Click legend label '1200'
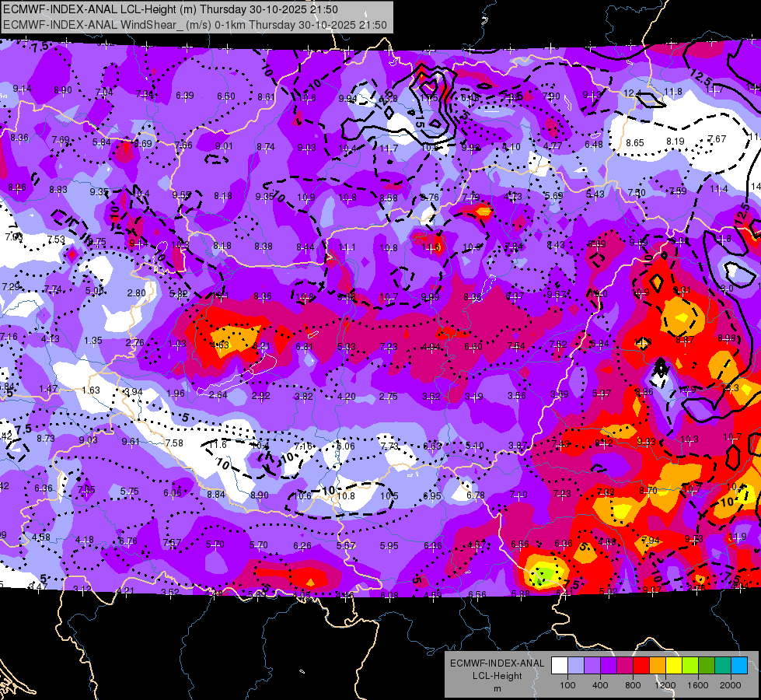Image resolution: width=761 pixels, height=700 pixels. [x=665, y=685]
